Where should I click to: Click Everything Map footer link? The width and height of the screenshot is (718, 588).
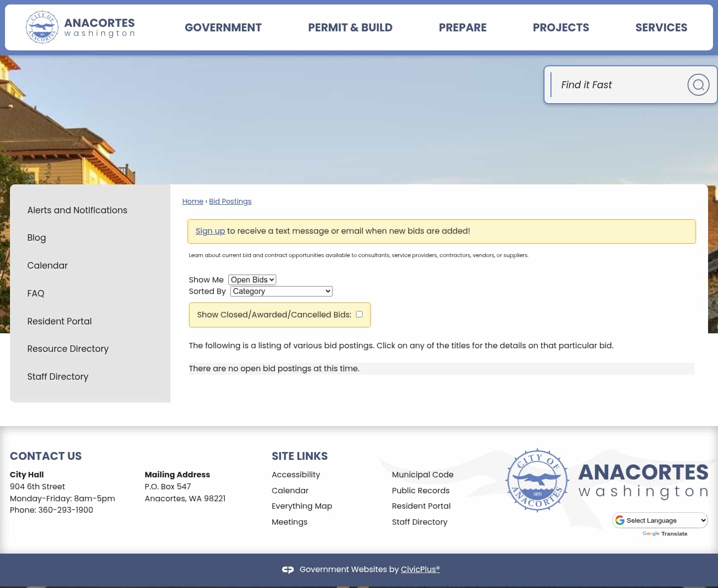302,506
